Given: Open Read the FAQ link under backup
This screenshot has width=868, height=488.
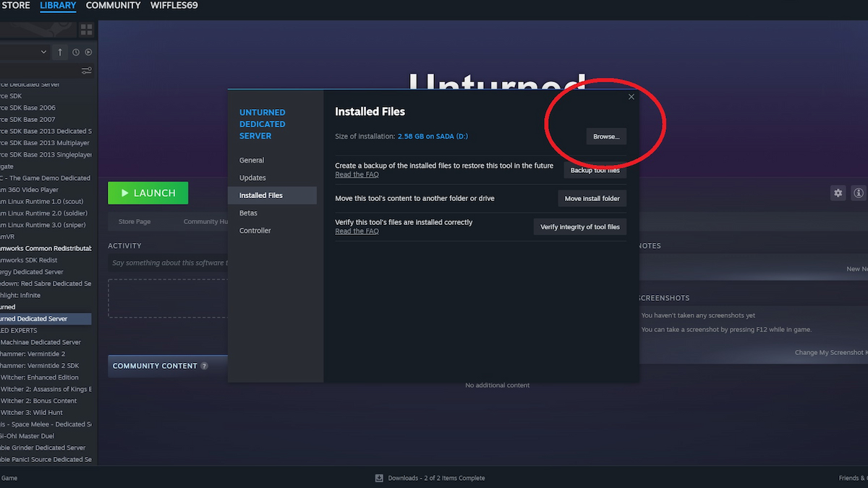Looking at the screenshot, I should pos(357,175).
